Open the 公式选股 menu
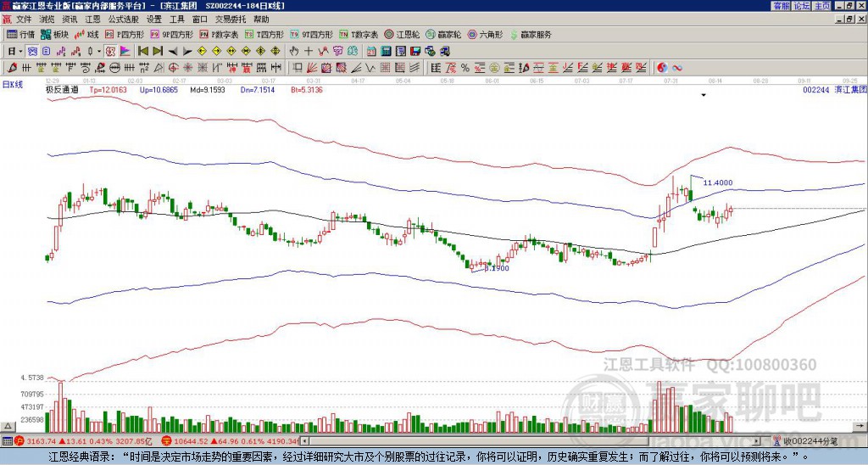Image resolution: width=868 pixels, height=465 pixels. pos(124,20)
